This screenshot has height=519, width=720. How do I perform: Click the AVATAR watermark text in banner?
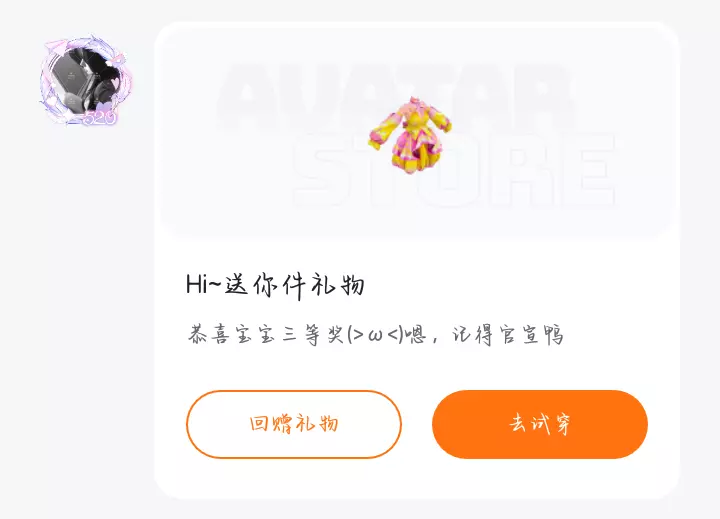pyautogui.click(x=395, y=95)
